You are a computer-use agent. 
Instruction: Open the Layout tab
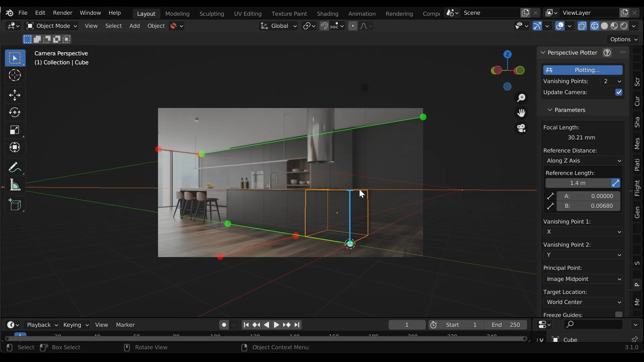point(146,13)
